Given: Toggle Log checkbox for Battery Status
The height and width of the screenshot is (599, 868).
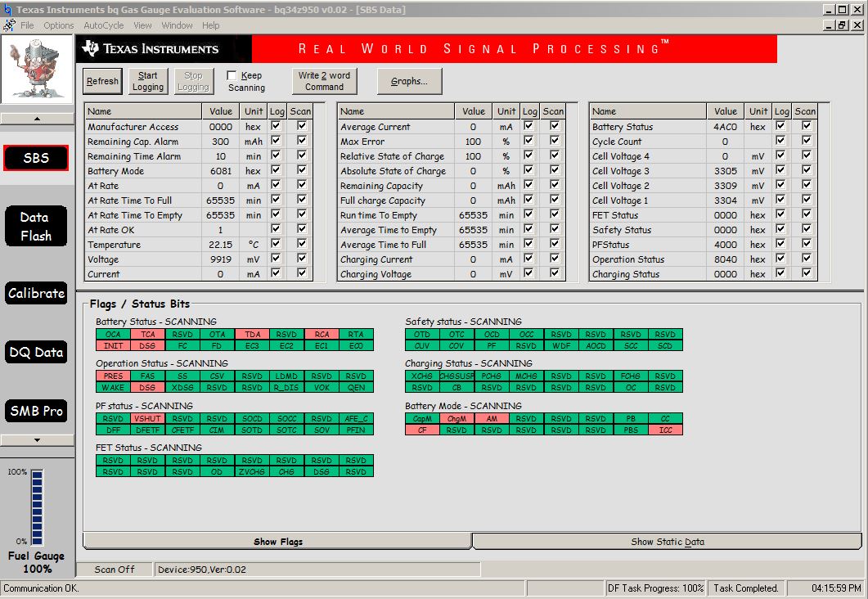Looking at the screenshot, I should click(x=780, y=126).
